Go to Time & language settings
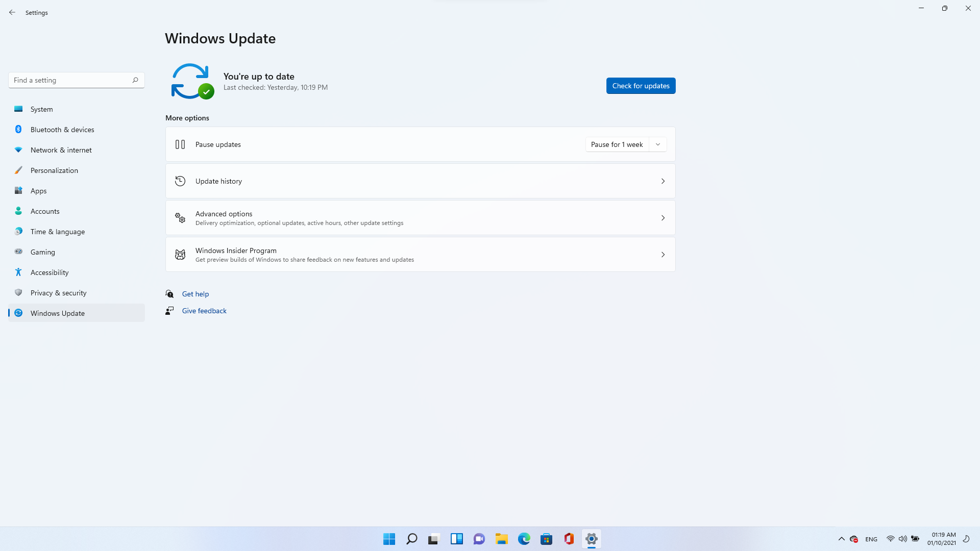 (x=77, y=232)
